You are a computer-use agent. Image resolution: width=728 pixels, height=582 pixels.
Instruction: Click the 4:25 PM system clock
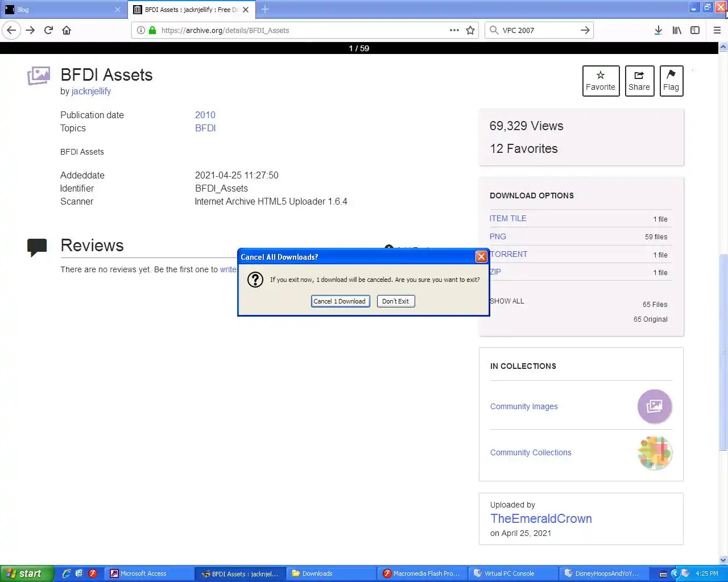point(707,573)
